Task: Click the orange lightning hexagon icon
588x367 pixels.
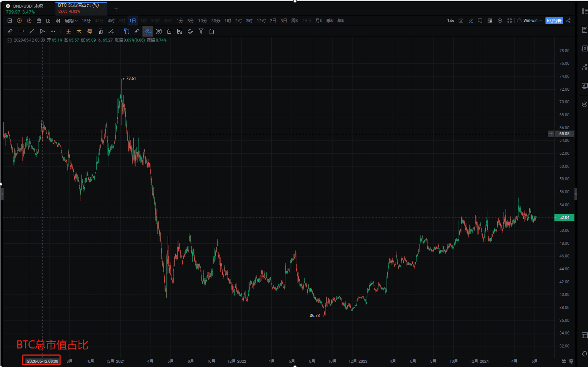Action: 29,21
